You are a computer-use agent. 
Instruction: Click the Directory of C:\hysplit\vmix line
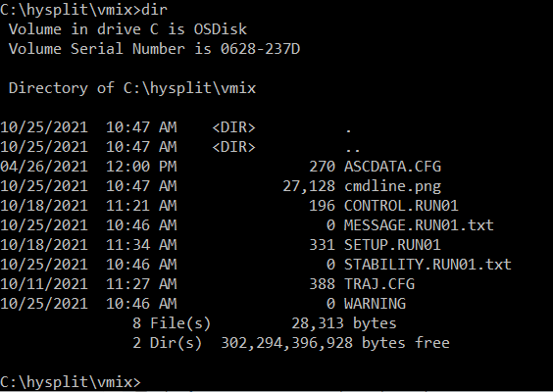[x=132, y=88]
